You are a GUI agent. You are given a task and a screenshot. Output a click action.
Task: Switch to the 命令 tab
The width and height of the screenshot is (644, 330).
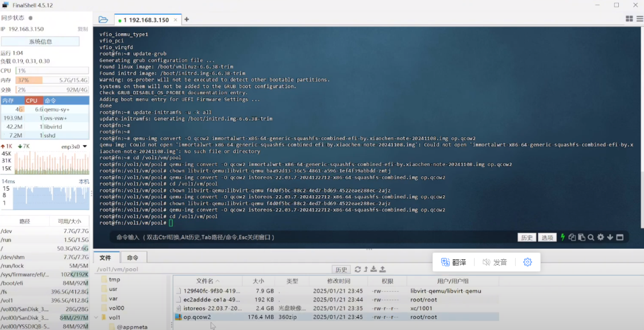click(132, 257)
